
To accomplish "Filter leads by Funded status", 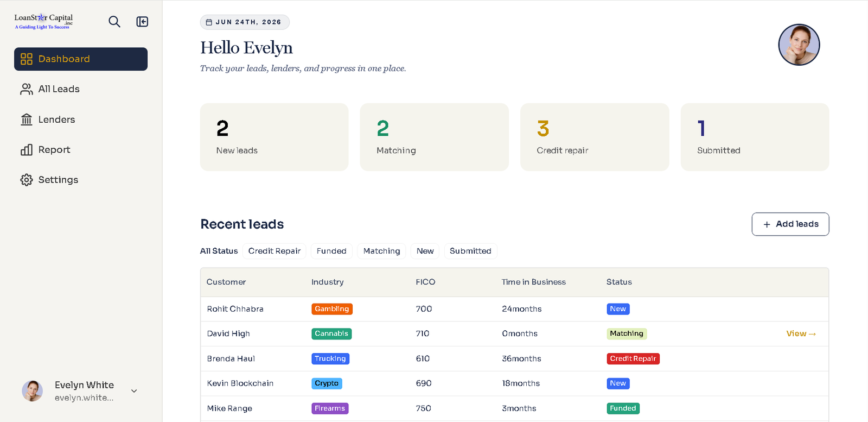I will (331, 251).
